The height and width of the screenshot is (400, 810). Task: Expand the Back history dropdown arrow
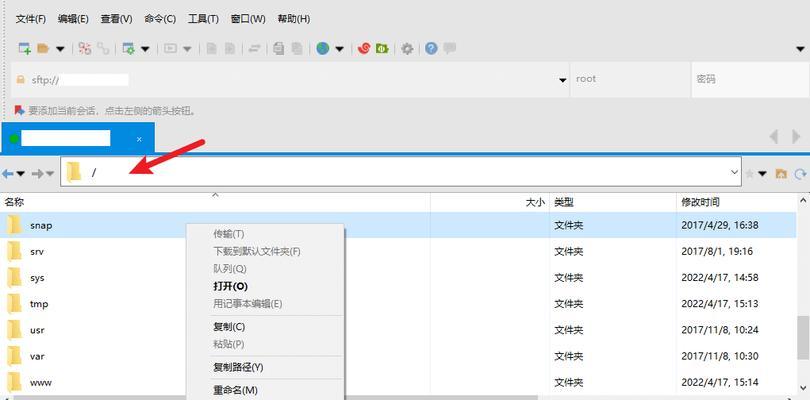[x=20, y=174]
